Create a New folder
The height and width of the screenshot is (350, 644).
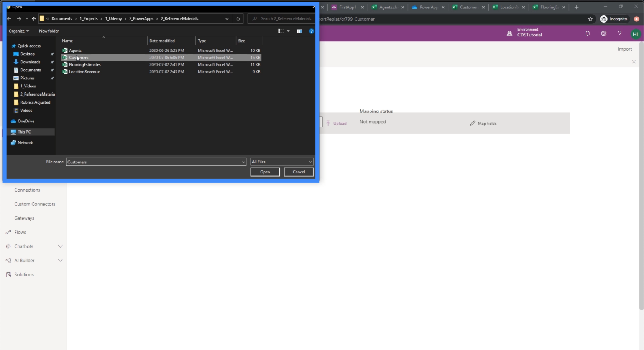click(x=49, y=31)
